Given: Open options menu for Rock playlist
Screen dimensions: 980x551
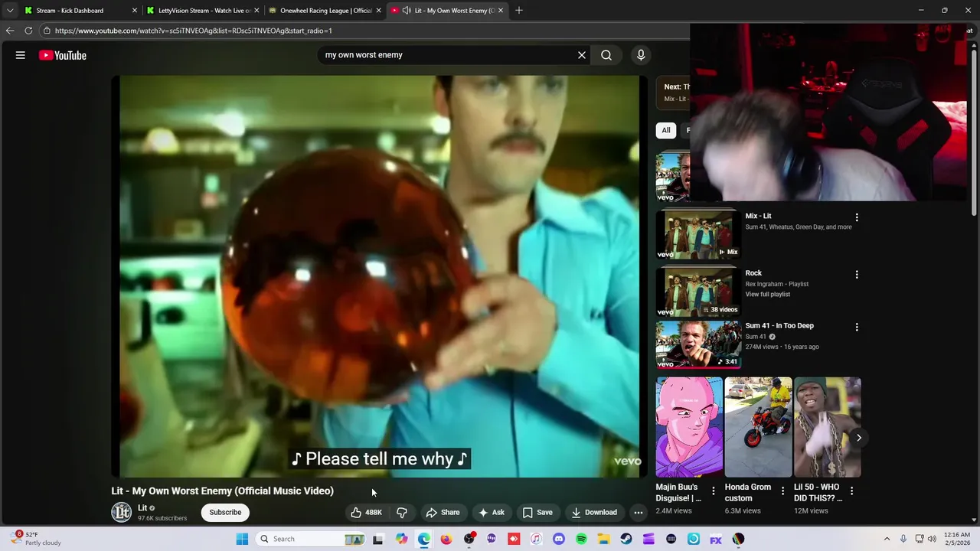Looking at the screenshot, I should click(x=857, y=275).
